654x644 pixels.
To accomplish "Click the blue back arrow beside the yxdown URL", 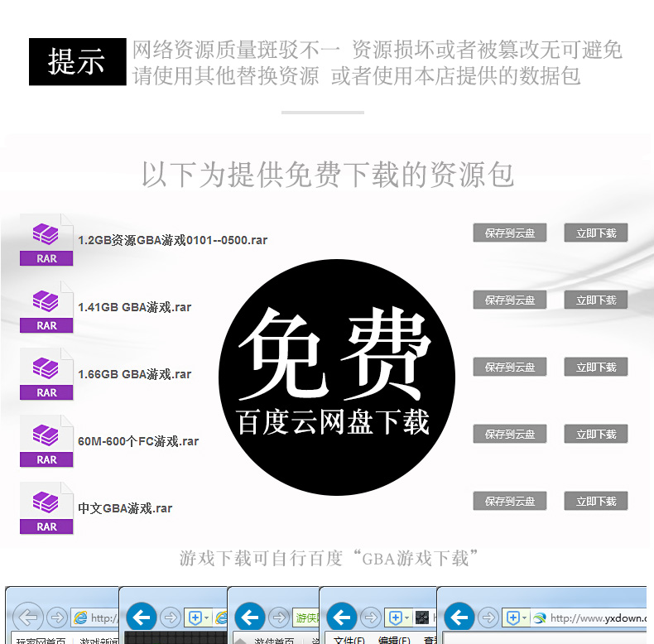I will click(x=459, y=617).
